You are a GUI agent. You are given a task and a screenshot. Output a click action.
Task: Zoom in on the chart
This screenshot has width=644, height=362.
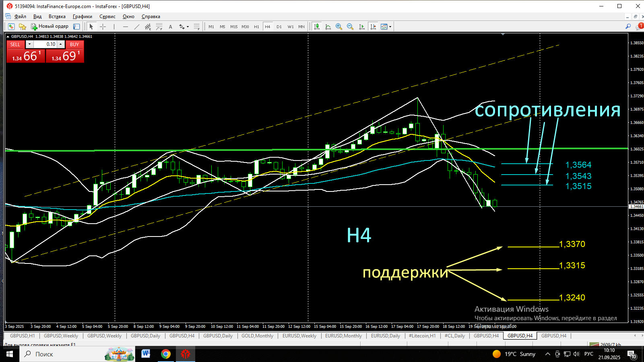[x=339, y=27]
